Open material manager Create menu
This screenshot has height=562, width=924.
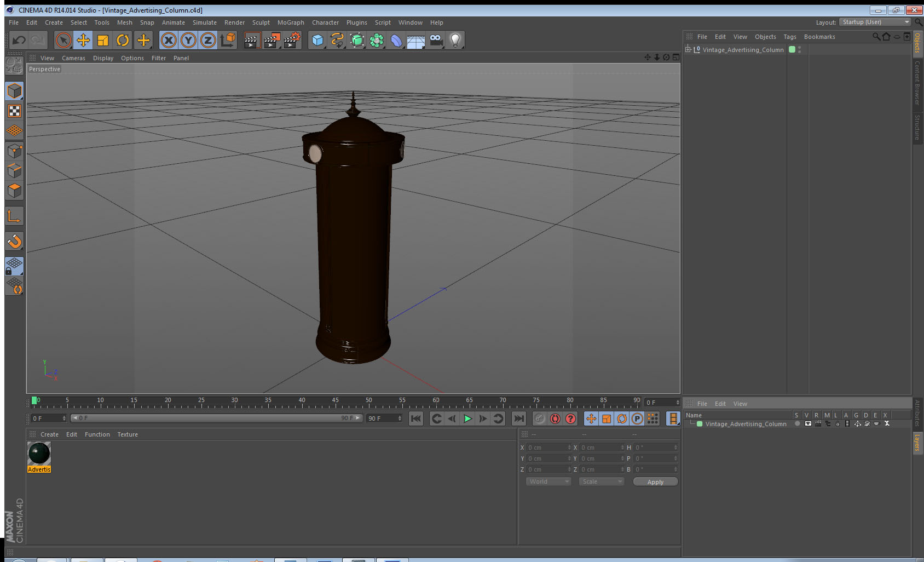pyautogui.click(x=49, y=434)
